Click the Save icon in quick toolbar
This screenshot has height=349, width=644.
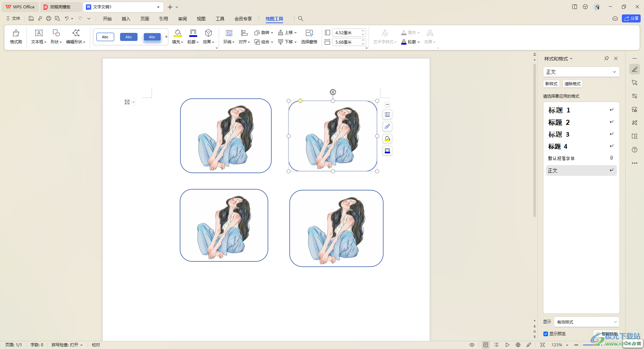(31, 18)
